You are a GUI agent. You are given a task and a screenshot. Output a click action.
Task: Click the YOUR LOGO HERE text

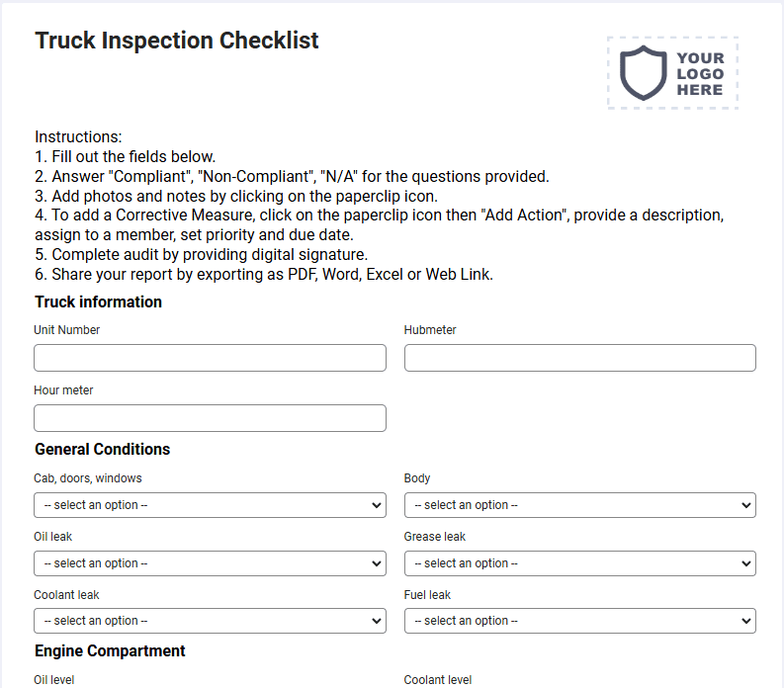pyautogui.click(x=701, y=73)
